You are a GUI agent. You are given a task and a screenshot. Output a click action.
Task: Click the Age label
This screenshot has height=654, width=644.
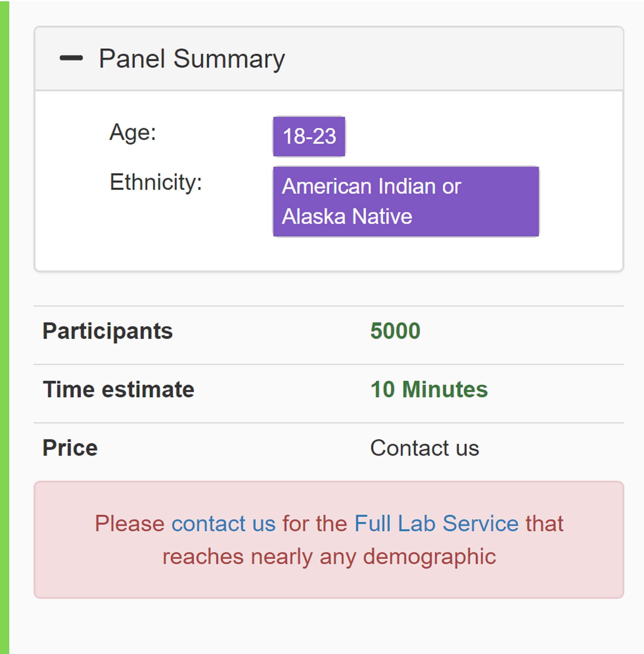point(133,132)
